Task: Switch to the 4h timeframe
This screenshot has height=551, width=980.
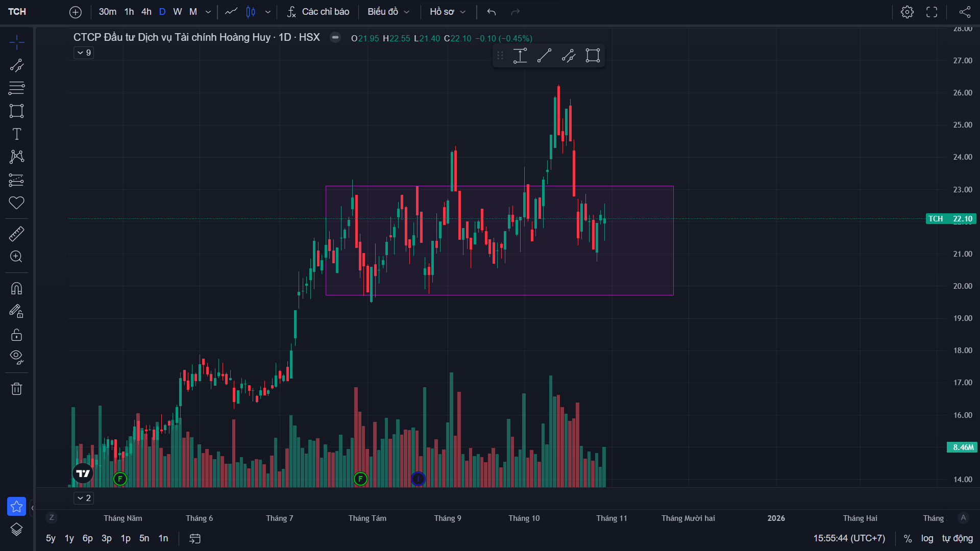Action: (146, 12)
